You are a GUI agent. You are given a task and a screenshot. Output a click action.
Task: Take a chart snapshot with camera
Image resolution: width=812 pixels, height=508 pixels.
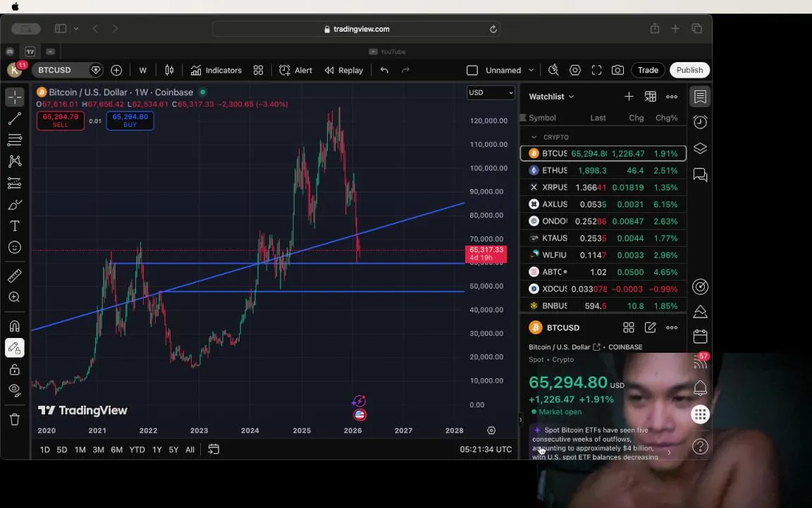[617, 70]
